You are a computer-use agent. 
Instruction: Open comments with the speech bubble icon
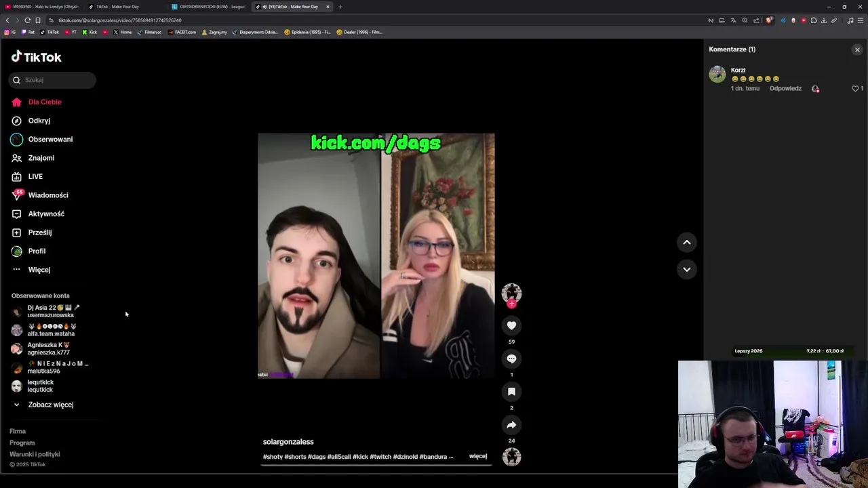[511, 359]
